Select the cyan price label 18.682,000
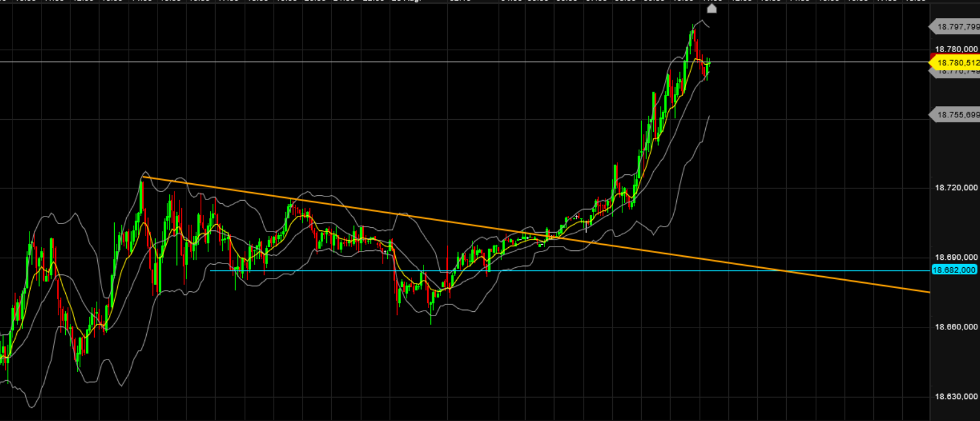Screen dimensions: 980x421 tap(956, 270)
